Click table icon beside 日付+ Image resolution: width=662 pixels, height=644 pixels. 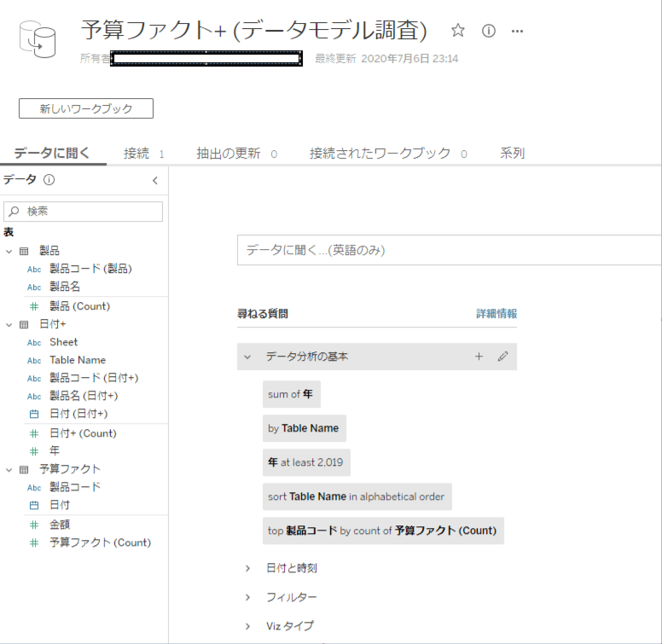24,324
